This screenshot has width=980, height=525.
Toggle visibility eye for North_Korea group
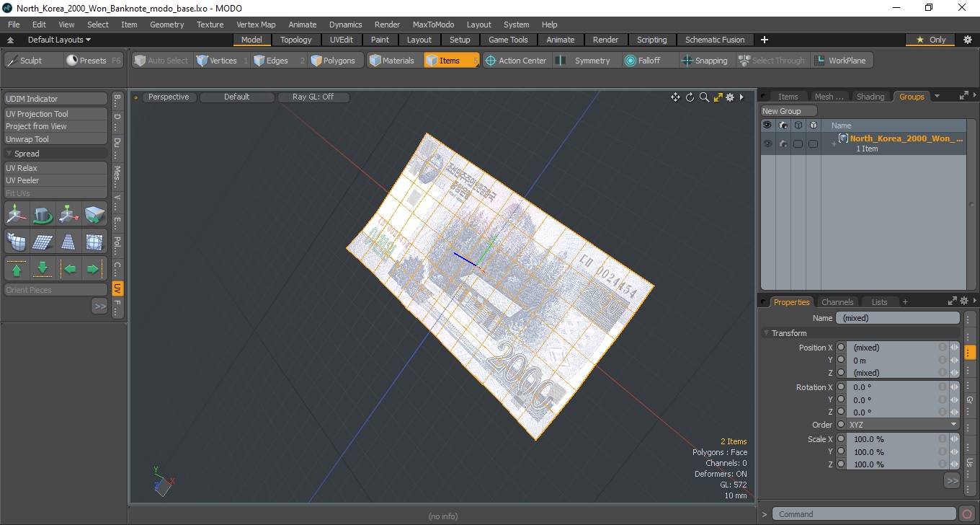[x=767, y=144]
